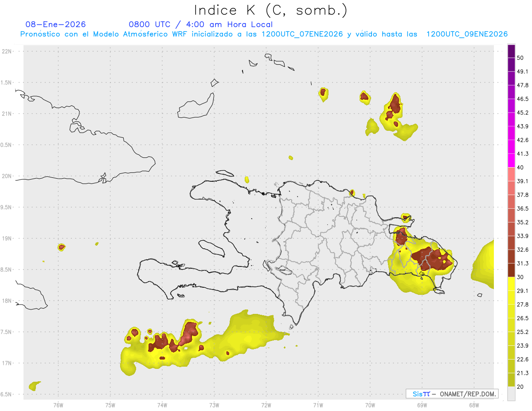Click the "36.5" color scale value

click(x=523, y=208)
